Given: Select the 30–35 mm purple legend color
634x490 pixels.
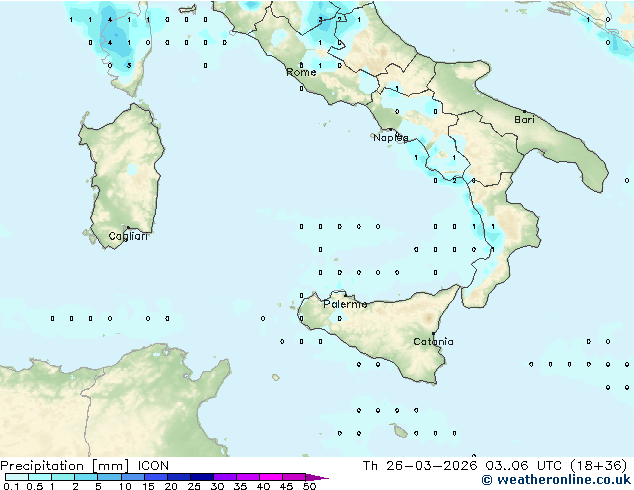Looking at the screenshot, I should pyautogui.click(x=225, y=477).
